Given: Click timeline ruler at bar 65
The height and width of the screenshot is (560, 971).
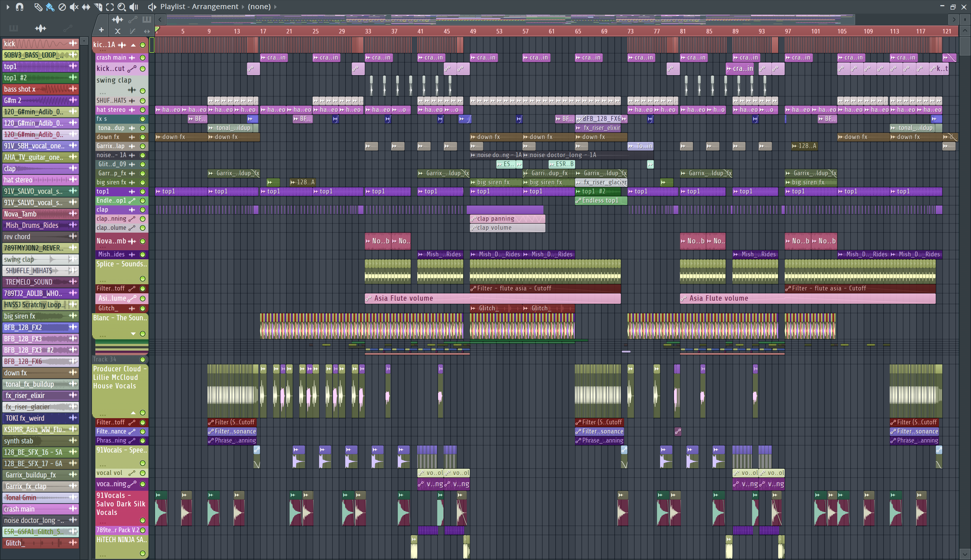Looking at the screenshot, I should 578,31.
